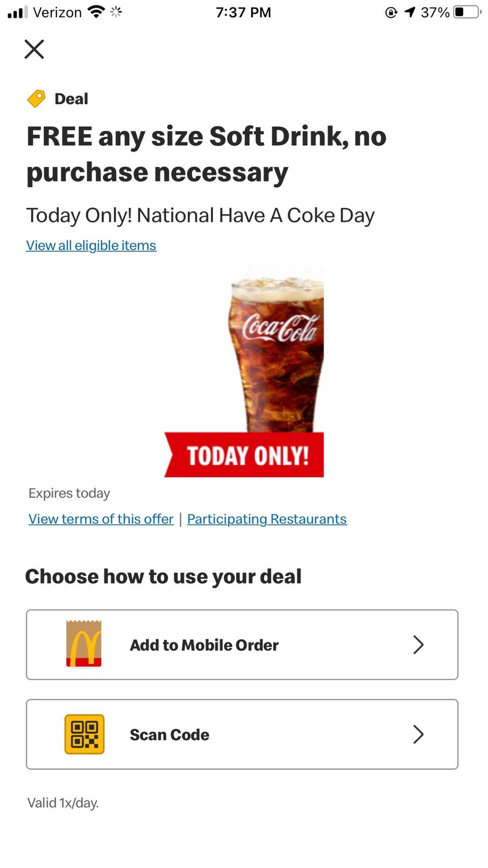Screen dimensions: 488x868
Task: Tap the Wi-Fi status icon
Action: click(96, 12)
